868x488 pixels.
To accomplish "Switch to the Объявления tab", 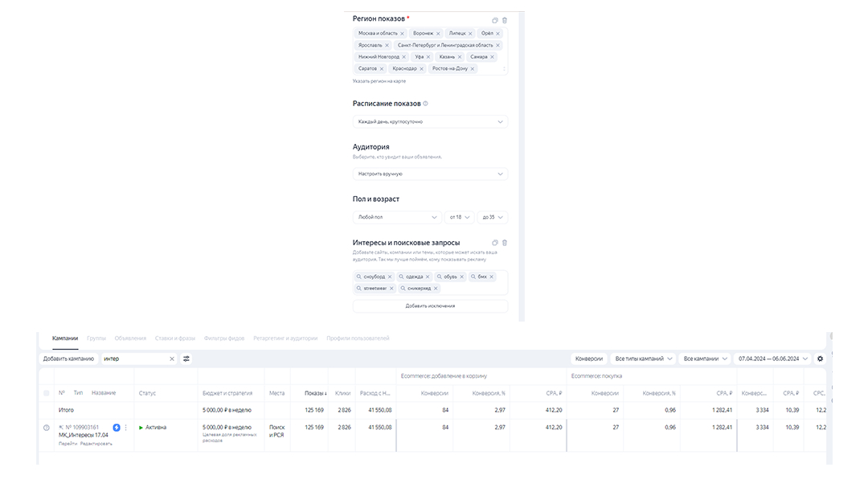I will pos(131,338).
